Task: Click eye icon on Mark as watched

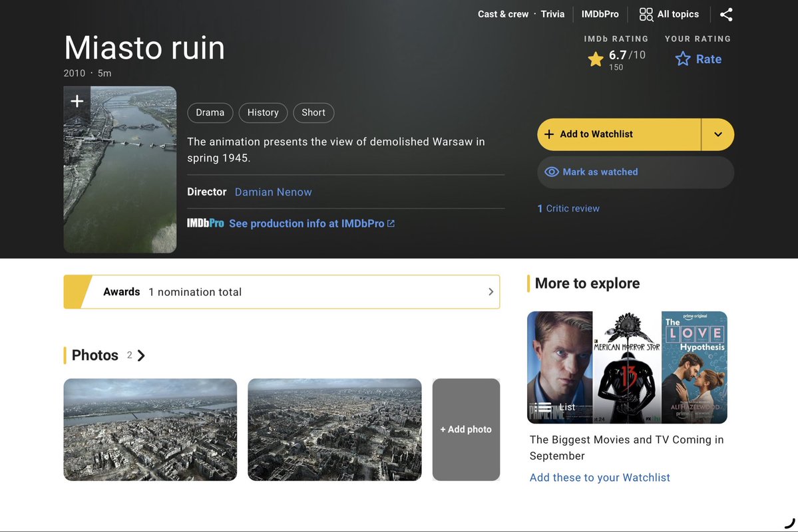Action: coord(552,172)
